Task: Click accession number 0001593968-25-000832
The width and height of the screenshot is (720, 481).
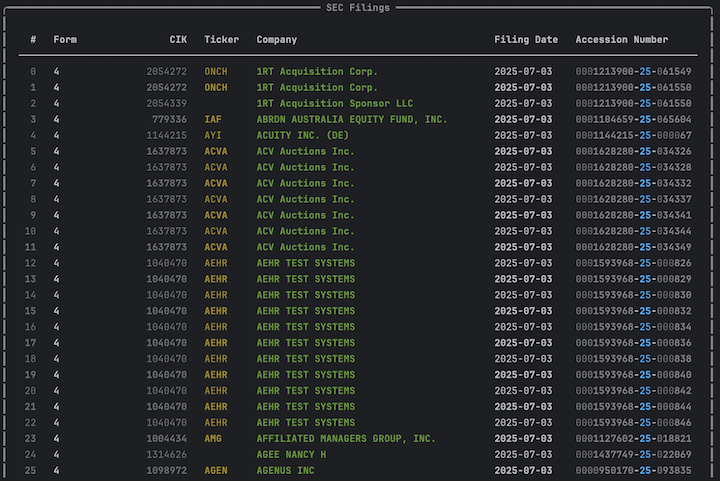Action: [633, 311]
